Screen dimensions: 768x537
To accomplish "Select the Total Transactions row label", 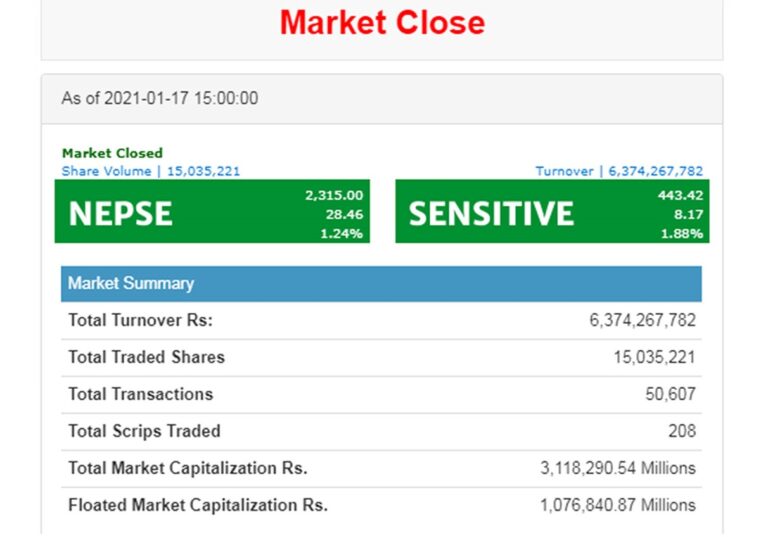I will (140, 394).
